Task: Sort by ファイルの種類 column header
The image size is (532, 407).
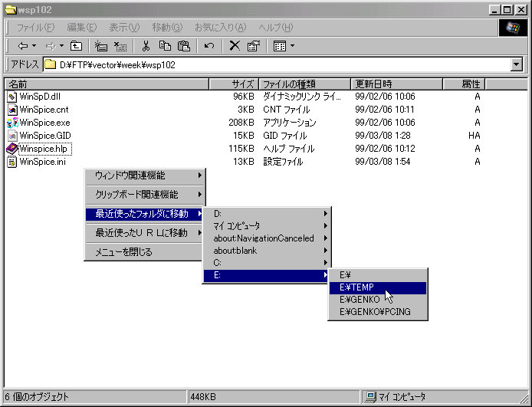Action: 304,84
